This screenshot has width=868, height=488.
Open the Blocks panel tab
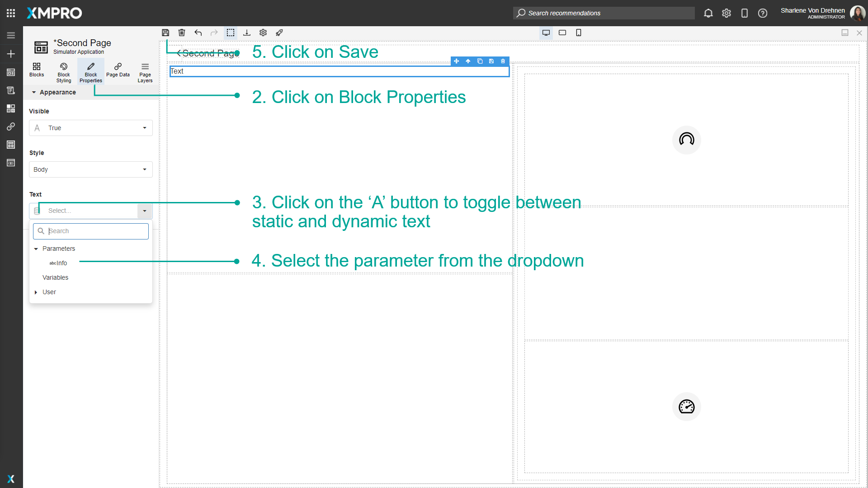(37, 71)
